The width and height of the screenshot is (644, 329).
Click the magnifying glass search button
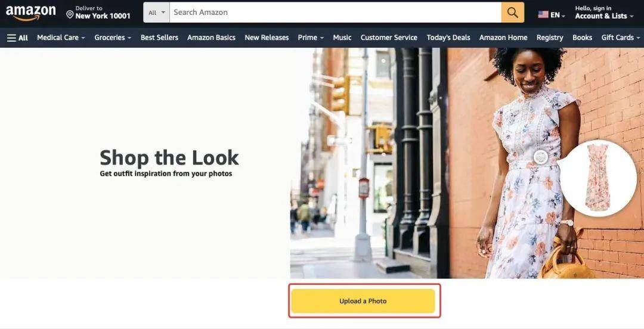pos(513,13)
